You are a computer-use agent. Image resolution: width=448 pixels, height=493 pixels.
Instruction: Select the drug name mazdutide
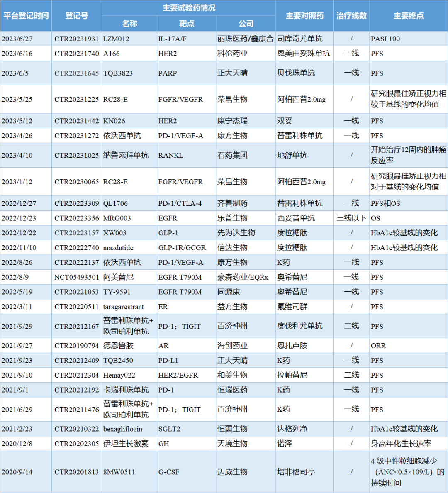pyautogui.click(x=118, y=248)
